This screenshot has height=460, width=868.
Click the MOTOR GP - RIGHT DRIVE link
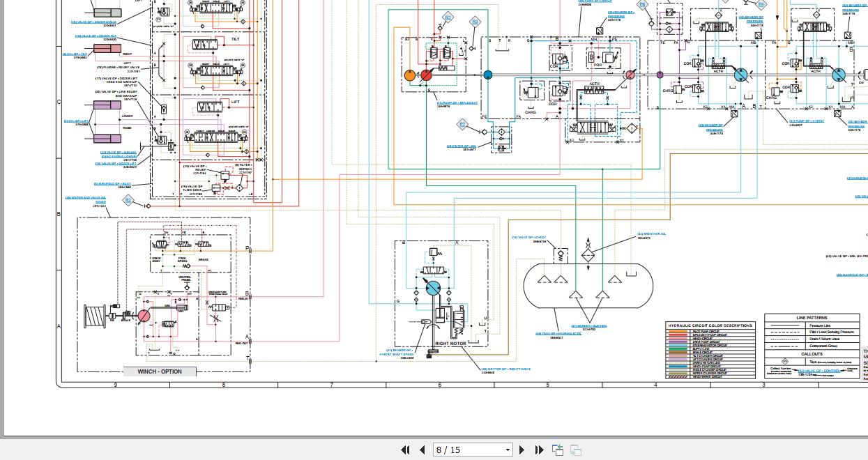click(505, 369)
